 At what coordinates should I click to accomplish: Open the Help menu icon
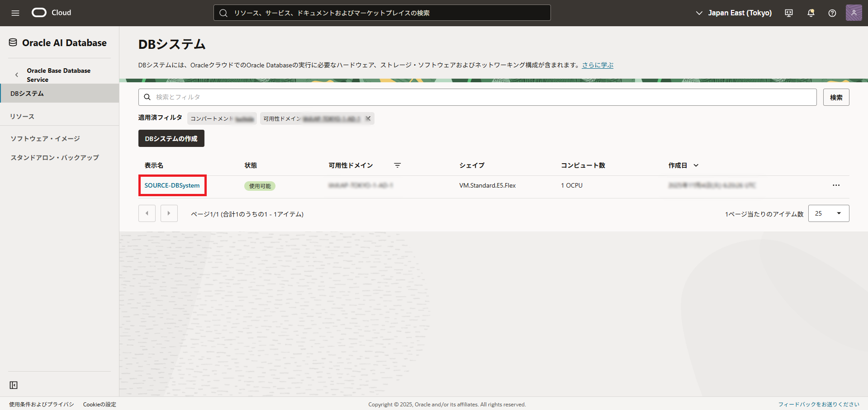(x=832, y=13)
